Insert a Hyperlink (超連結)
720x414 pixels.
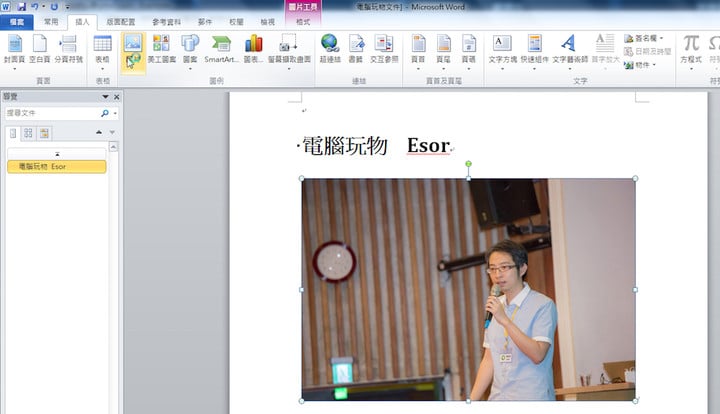tap(330, 49)
